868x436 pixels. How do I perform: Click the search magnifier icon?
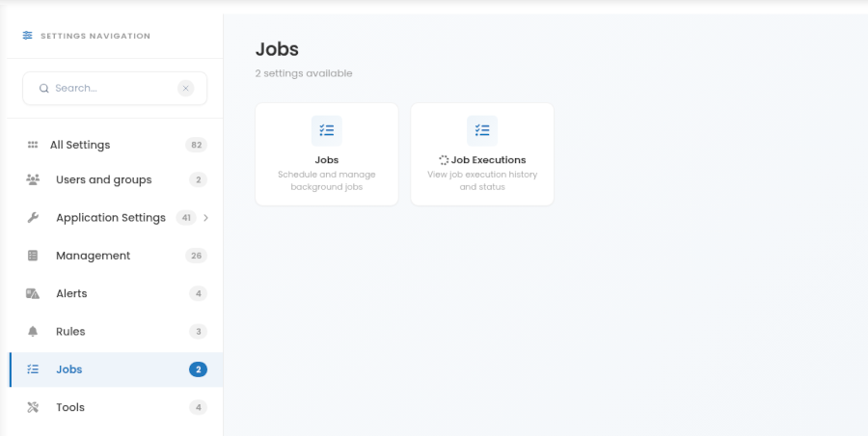click(x=43, y=88)
